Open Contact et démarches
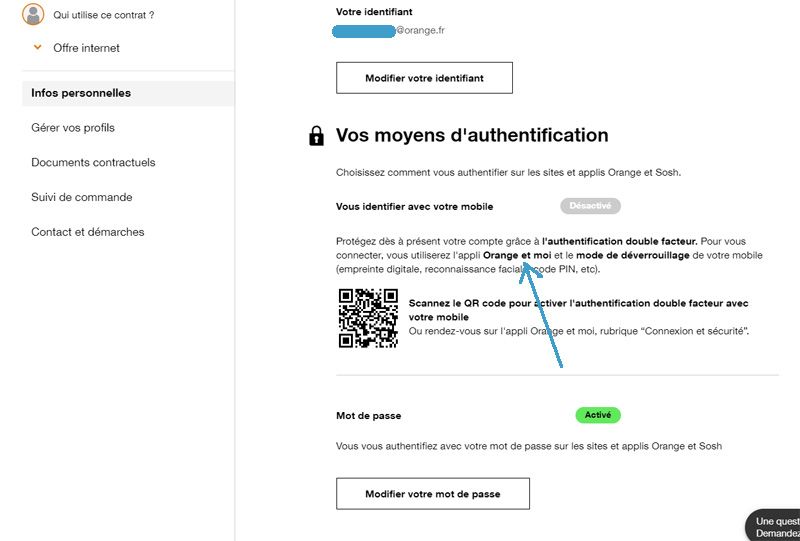The image size is (800, 541). tap(88, 232)
